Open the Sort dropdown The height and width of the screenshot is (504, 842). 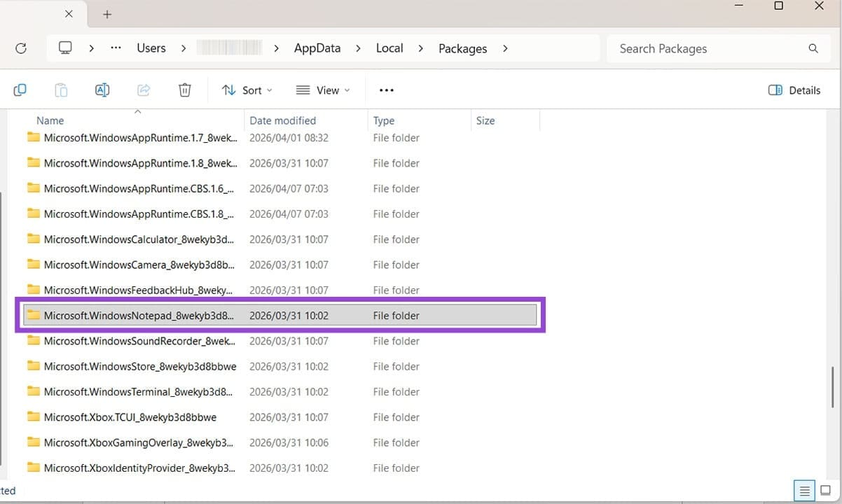[x=247, y=90]
